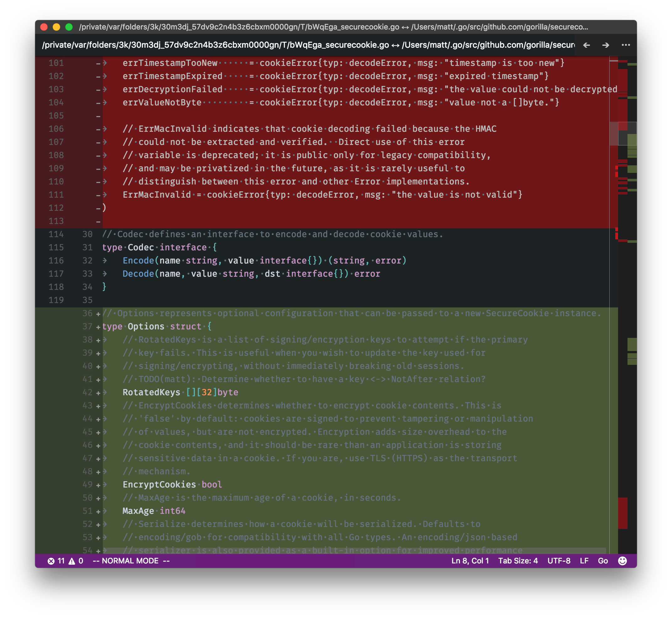The width and height of the screenshot is (672, 618).
Task: Click the Encode method signature line
Action: click(x=264, y=260)
